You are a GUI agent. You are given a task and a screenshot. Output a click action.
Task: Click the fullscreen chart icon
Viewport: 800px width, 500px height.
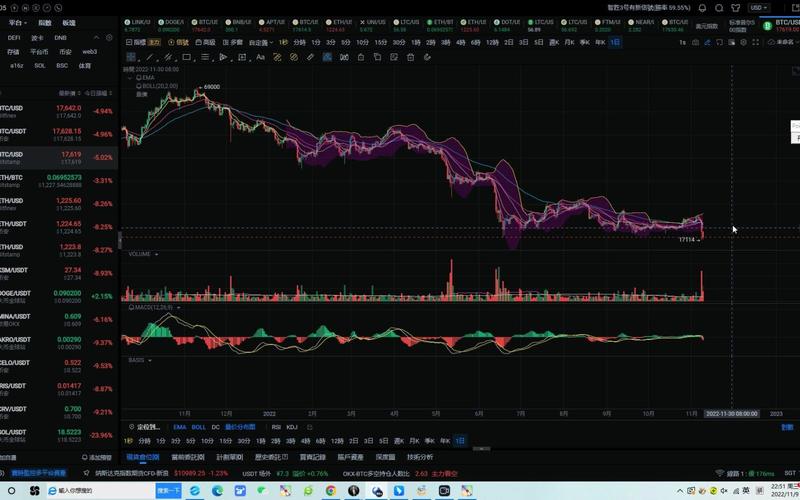756,42
